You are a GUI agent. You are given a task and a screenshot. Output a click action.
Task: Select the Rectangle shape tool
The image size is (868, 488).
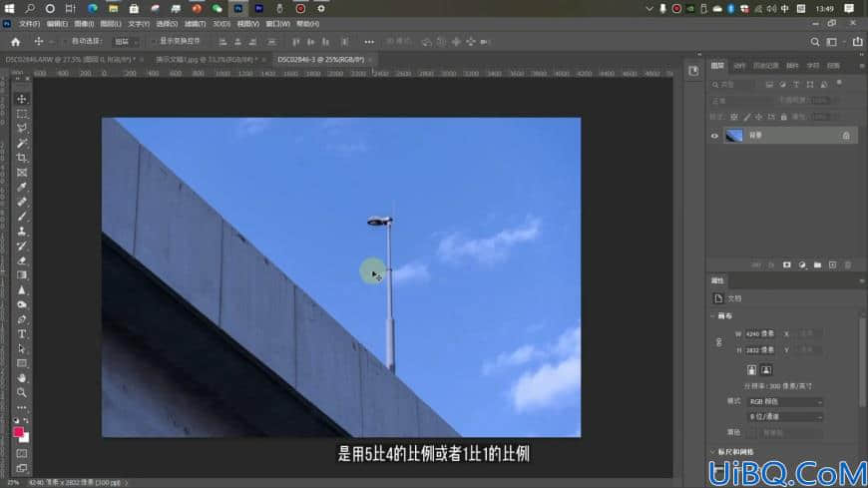pos(22,363)
